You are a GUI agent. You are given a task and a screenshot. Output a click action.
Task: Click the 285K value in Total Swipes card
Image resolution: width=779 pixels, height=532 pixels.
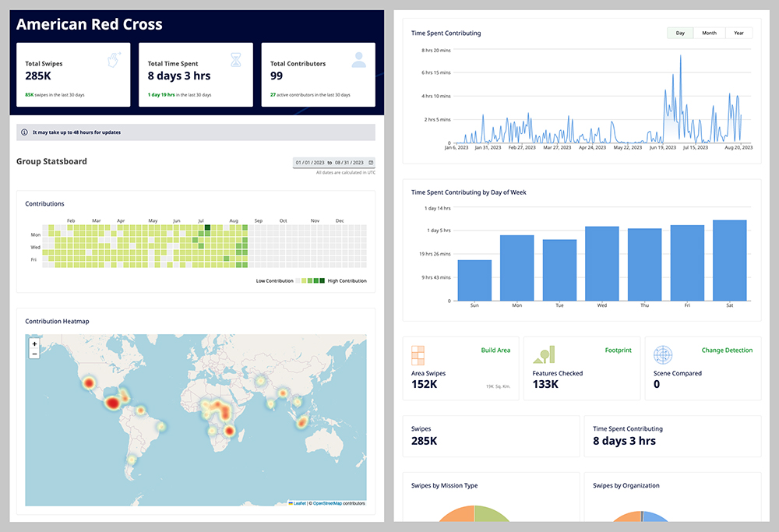pos(38,76)
